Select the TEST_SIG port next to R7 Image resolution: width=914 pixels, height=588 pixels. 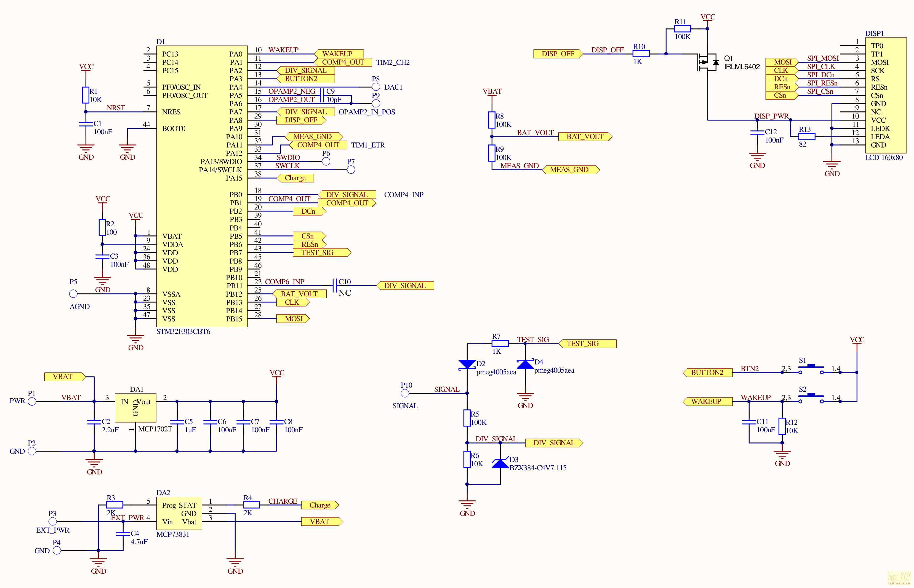(x=587, y=344)
